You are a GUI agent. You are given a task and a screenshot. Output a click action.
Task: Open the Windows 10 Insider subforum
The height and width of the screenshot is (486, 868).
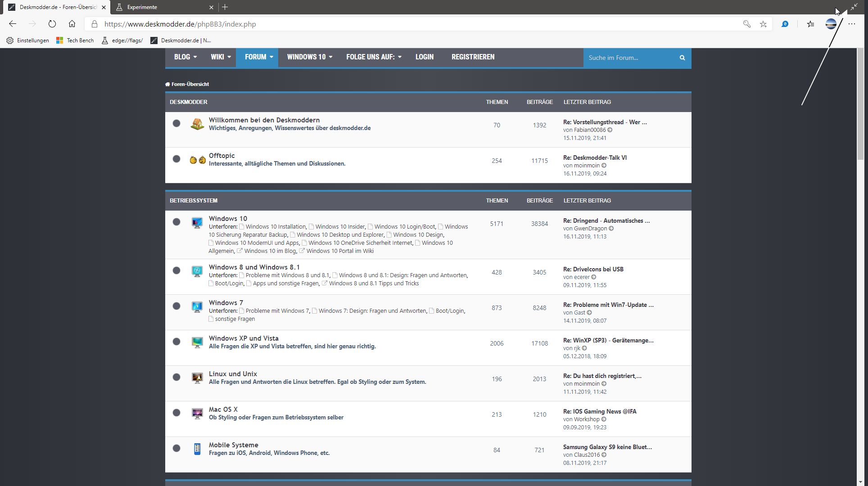pyautogui.click(x=340, y=227)
